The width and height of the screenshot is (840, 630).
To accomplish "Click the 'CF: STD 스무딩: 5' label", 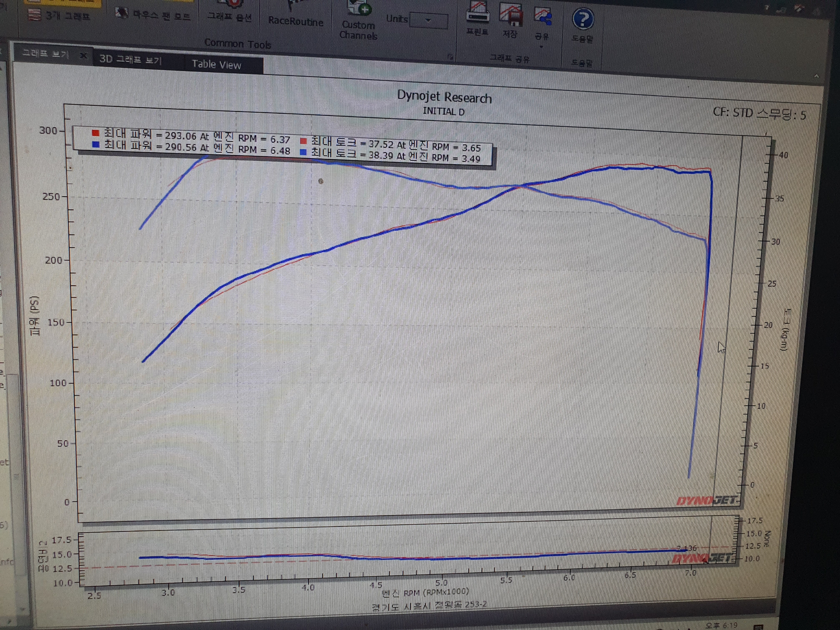I will pos(759,113).
